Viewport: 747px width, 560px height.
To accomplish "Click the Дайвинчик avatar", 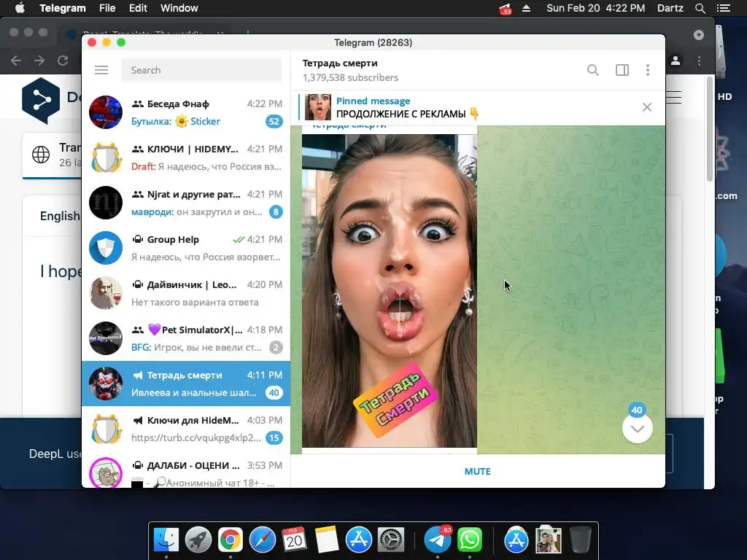I will (106, 293).
